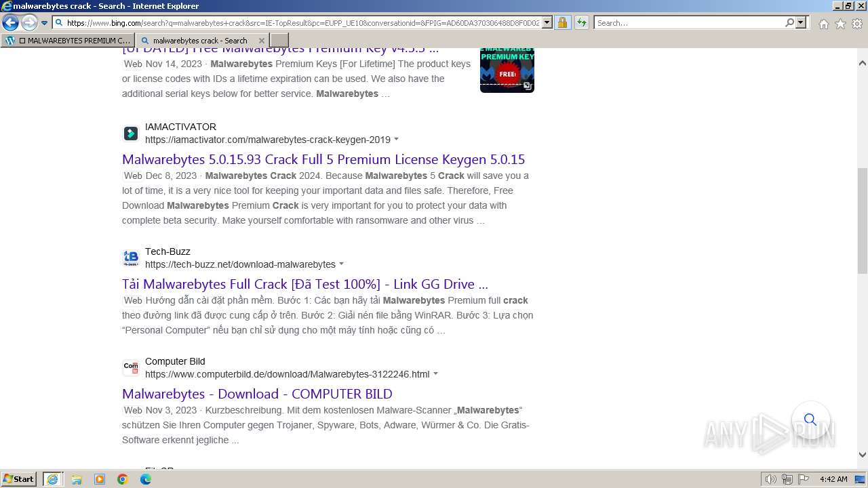Click the search magnifier in IE toolbar
This screenshot has height=488, width=868.
pyautogui.click(x=789, y=23)
